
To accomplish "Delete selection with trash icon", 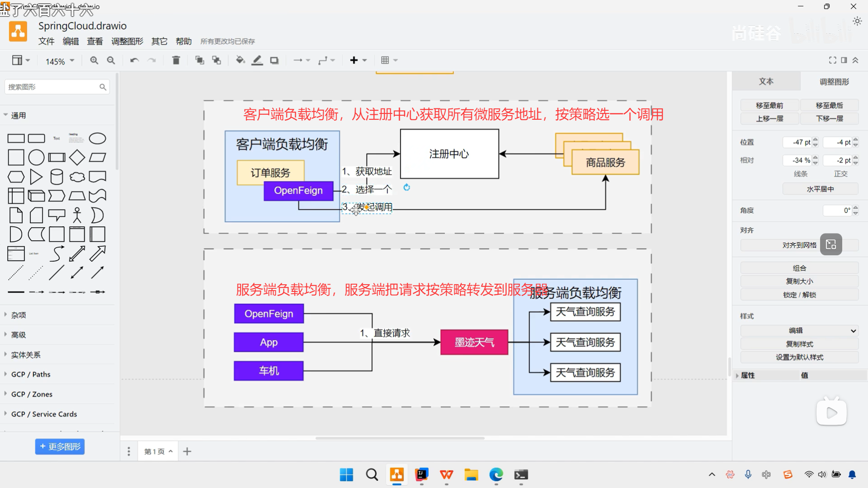I will point(176,60).
